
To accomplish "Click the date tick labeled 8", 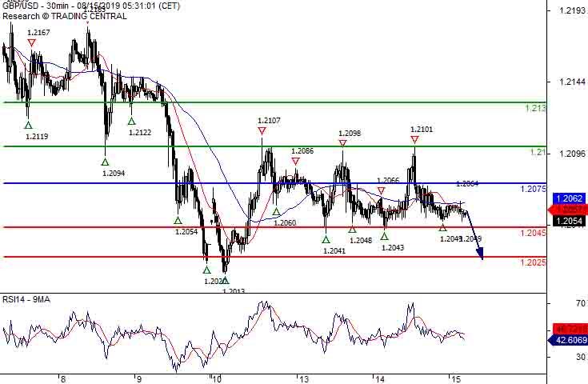I will (63, 379).
